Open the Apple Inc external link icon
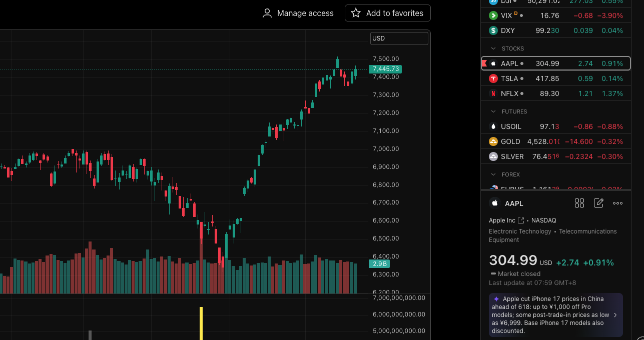The image size is (644, 340). tap(521, 220)
